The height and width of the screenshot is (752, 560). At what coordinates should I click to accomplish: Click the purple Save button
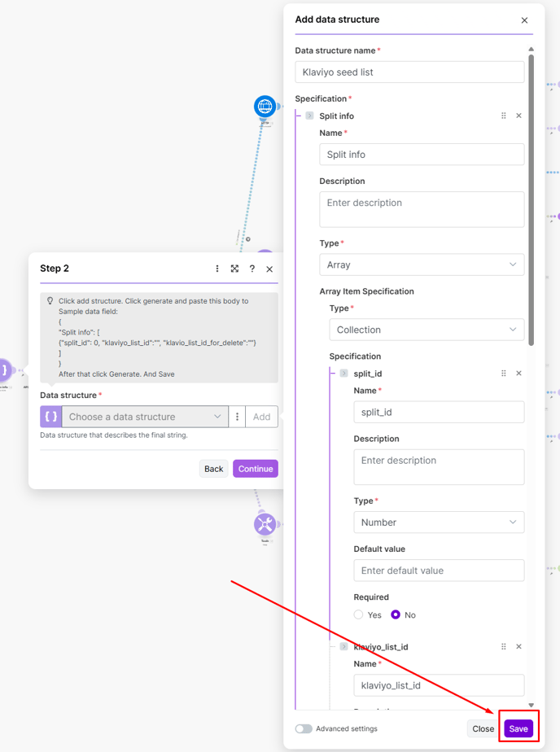coord(518,728)
